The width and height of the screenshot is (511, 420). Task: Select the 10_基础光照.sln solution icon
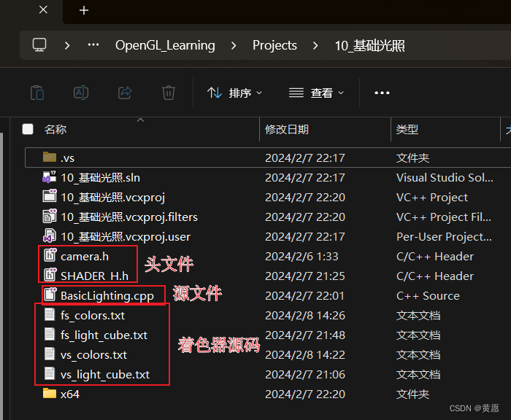tap(50, 176)
